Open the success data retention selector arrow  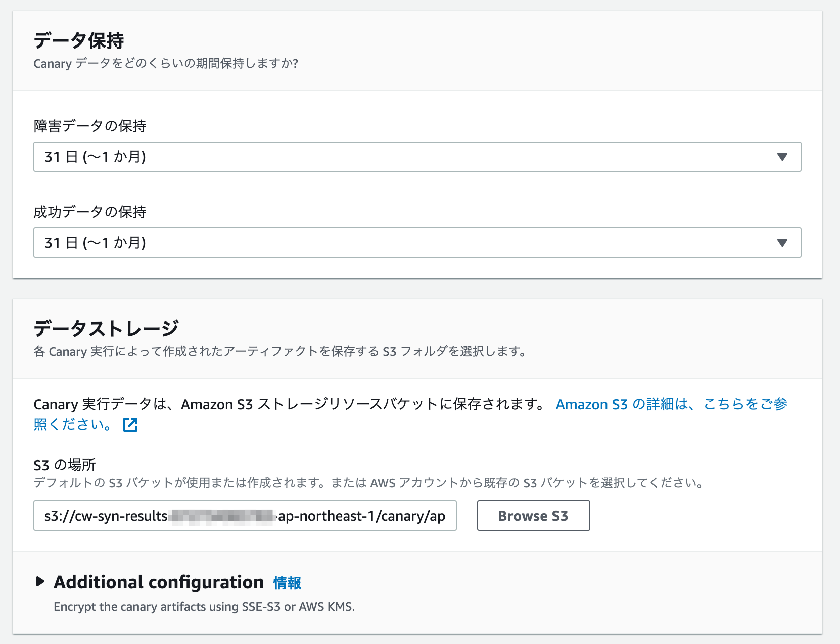782,243
